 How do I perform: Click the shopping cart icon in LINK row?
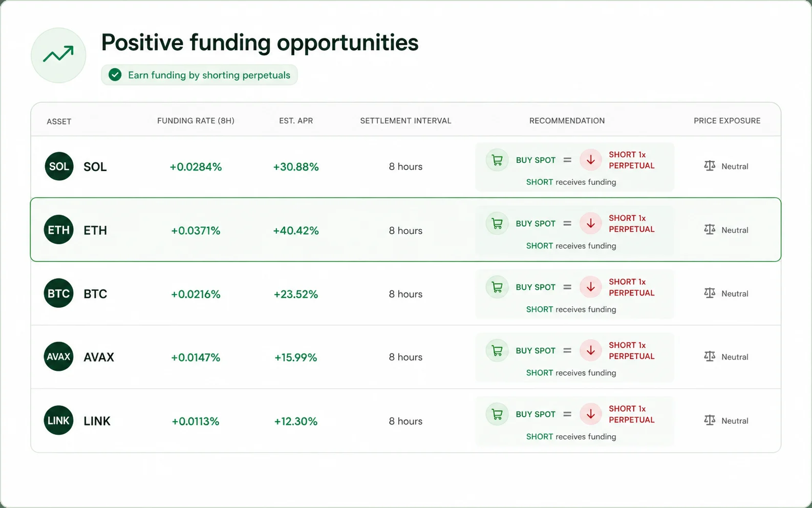click(x=497, y=414)
